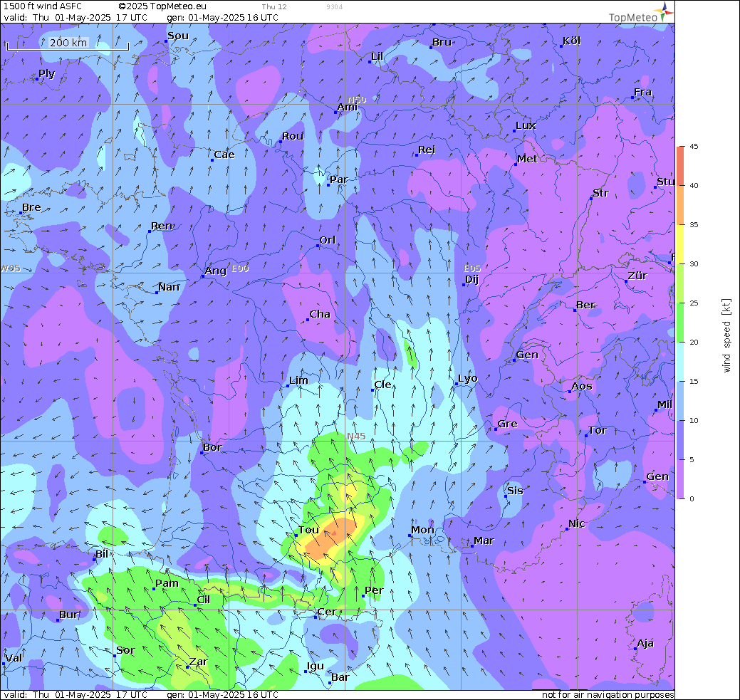Click the 'Lil' city label

(377, 57)
